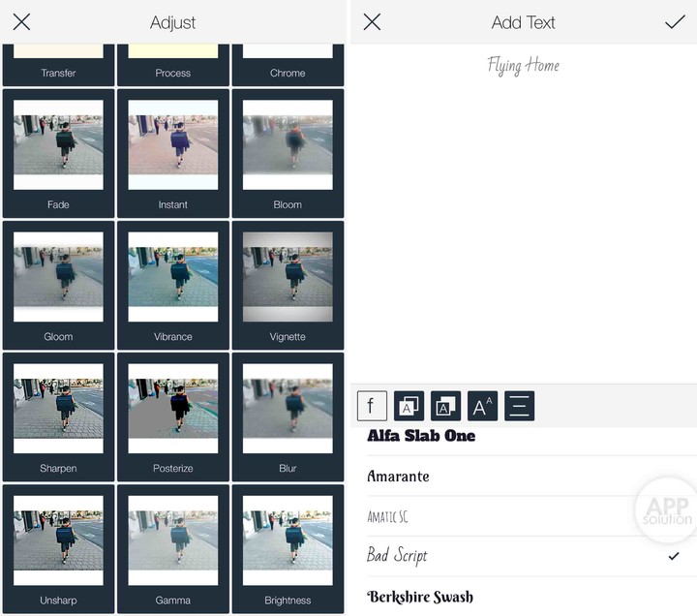This screenshot has width=697, height=616.
Task: Apply the Vignette adjustment
Action: (x=288, y=285)
